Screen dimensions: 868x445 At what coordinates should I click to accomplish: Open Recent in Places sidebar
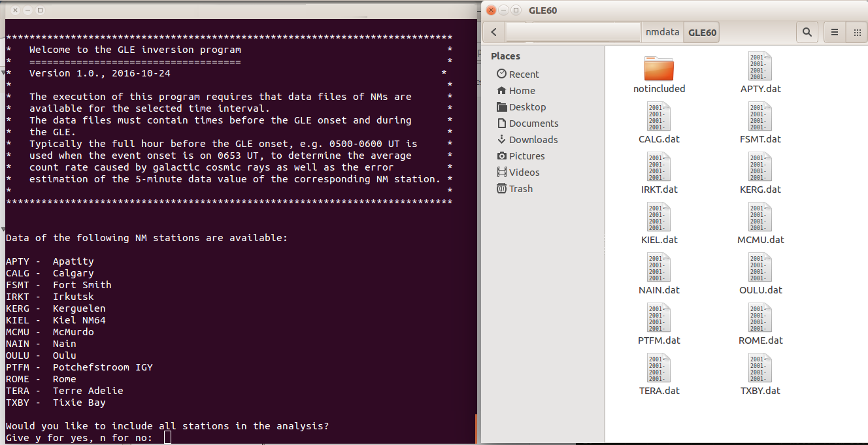pyautogui.click(x=518, y=74)
